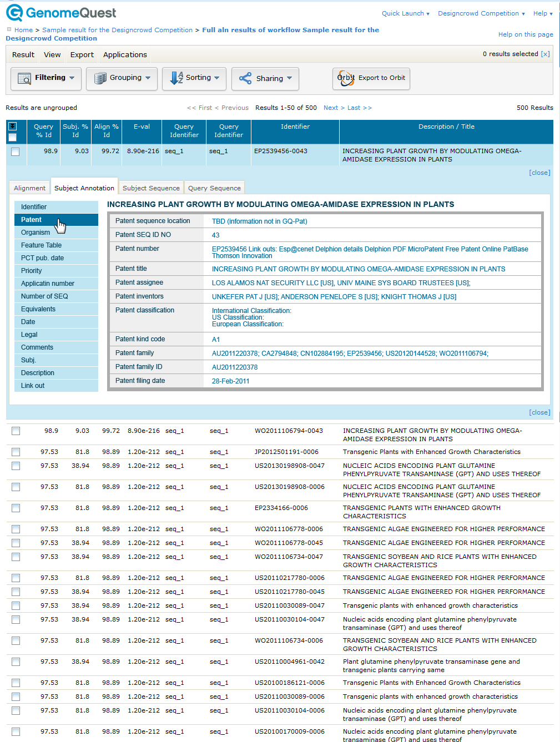
Task: Click the Filtering table icon
Action: [24, 79]
